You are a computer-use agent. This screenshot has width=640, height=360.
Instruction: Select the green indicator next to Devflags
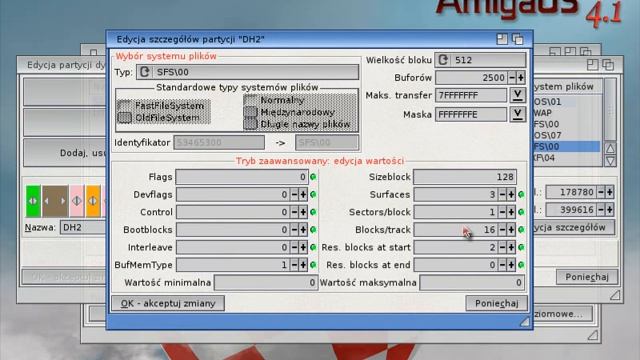pos(313,194)
